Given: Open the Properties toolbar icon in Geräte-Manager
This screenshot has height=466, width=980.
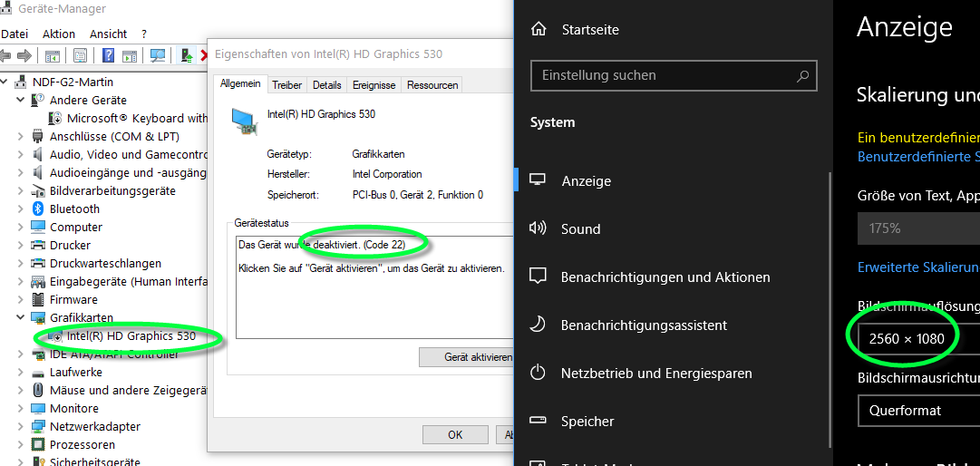Looking at the screenshot, I should pos(80,56).
